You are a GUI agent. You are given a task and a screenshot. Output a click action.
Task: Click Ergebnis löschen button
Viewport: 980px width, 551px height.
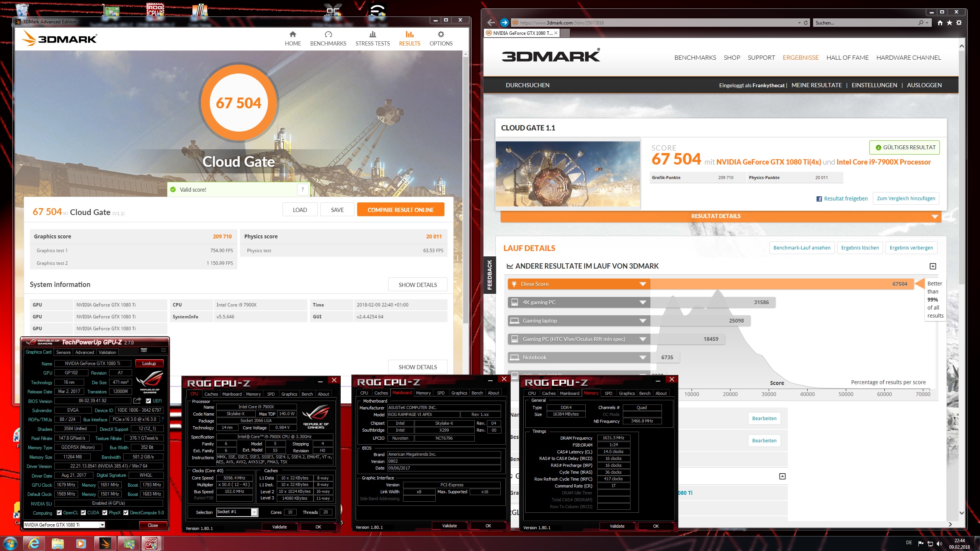coord(860,248)
